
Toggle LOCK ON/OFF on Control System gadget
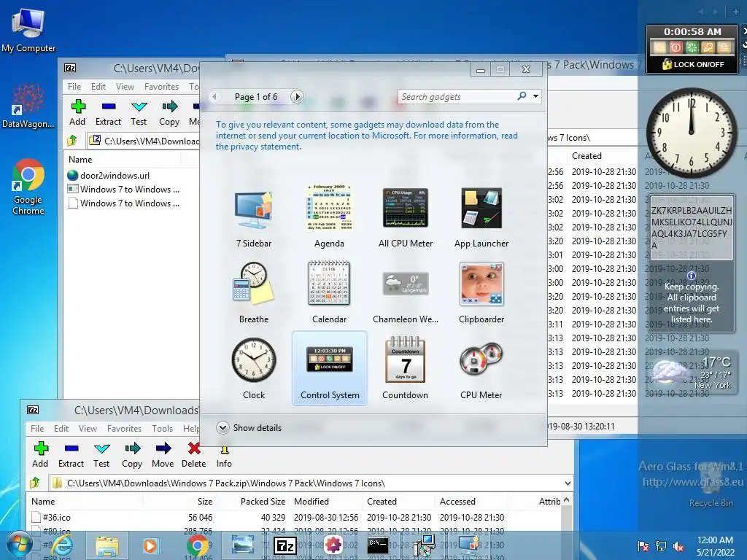(693, 64)
